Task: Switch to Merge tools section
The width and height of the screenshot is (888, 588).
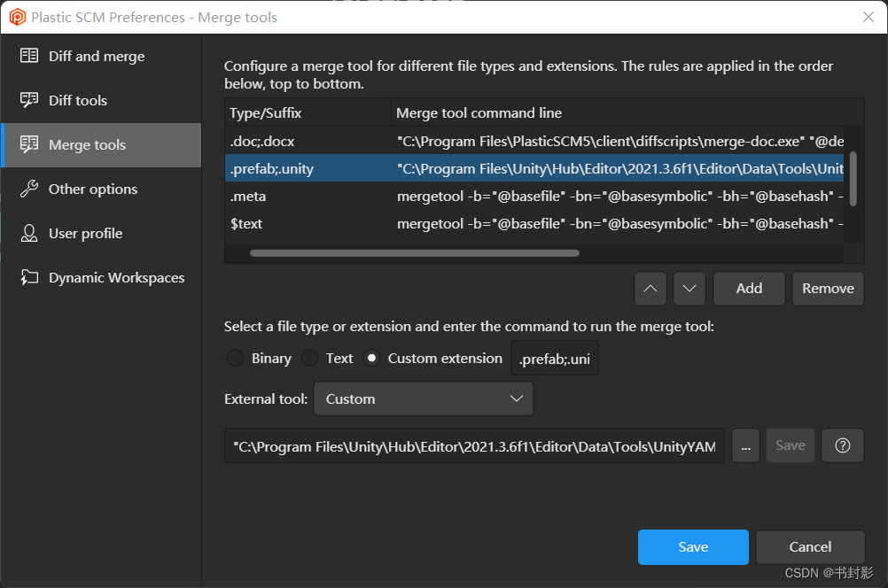Action: coord(101,145)
